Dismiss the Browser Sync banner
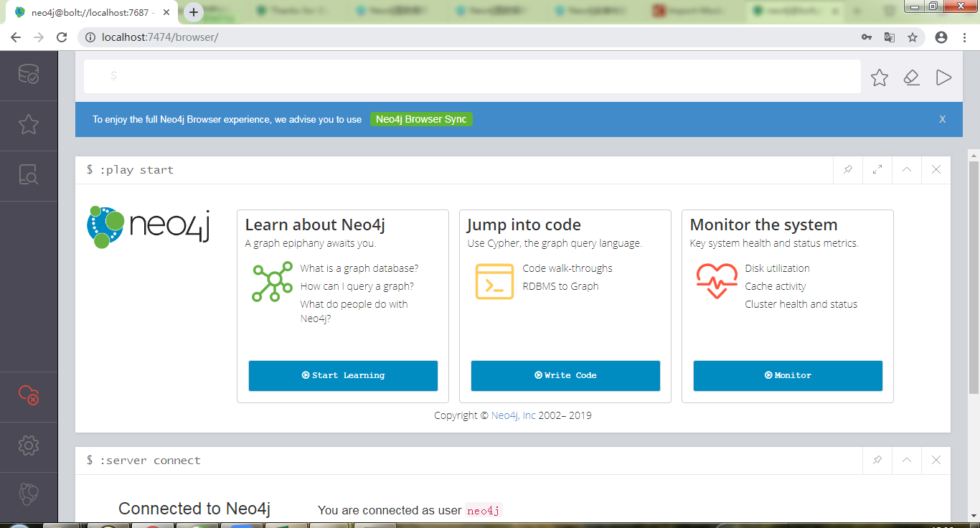The width and height of the screenshot is (980, 528). 943,120
